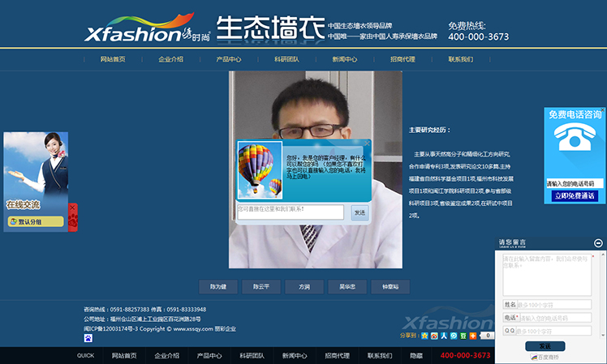607x364 pixels.
Task: Click scroll-up arrow in message panel scrollbar
Action: pos(603,254)
